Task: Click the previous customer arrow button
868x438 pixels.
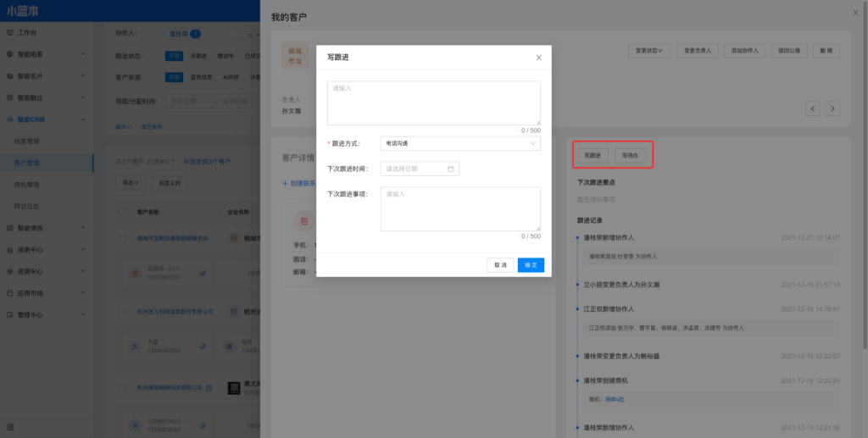Action: (x=813, y=108)
